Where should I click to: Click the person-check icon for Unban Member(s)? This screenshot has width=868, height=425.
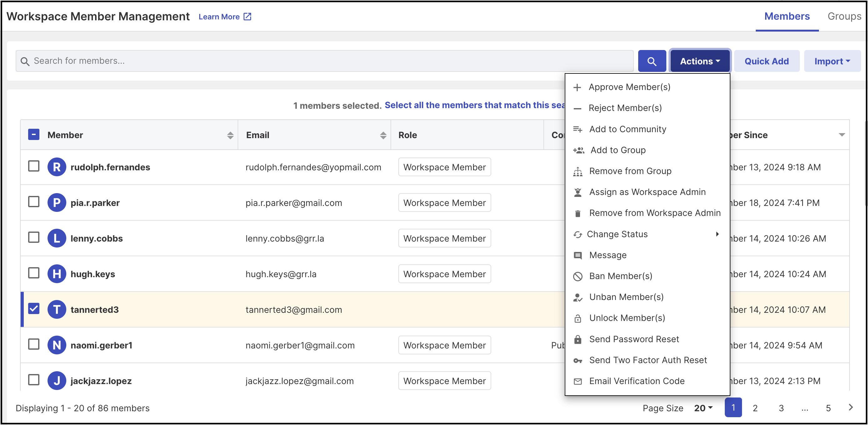(x=578, y=297)
